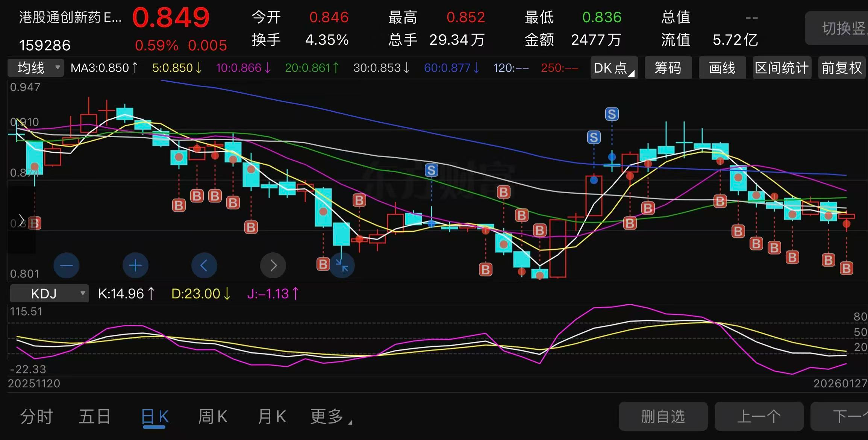The image size is (868, 440).
Task: Expand the left-edge side panel chevron
Action: coord(21,220)
